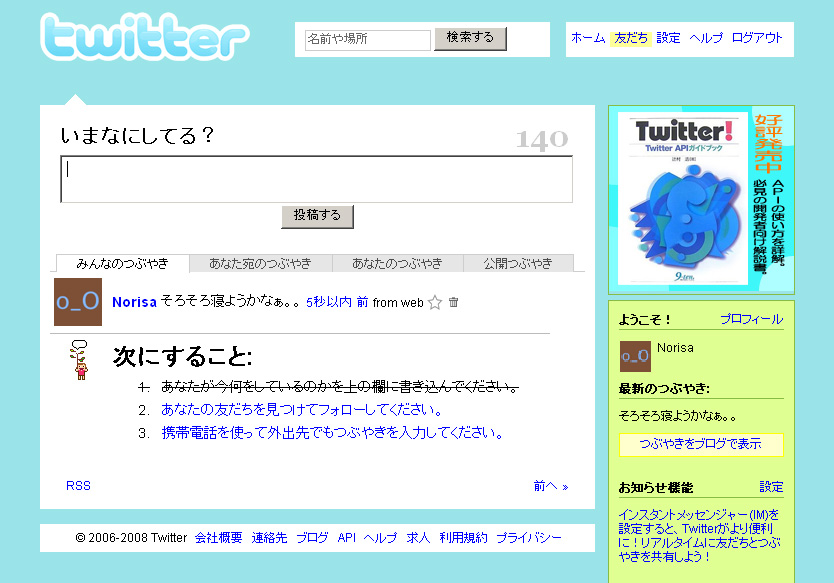Open the 5秒以内 前 timestamp link

pyautogui.click(x=337, y=302)
